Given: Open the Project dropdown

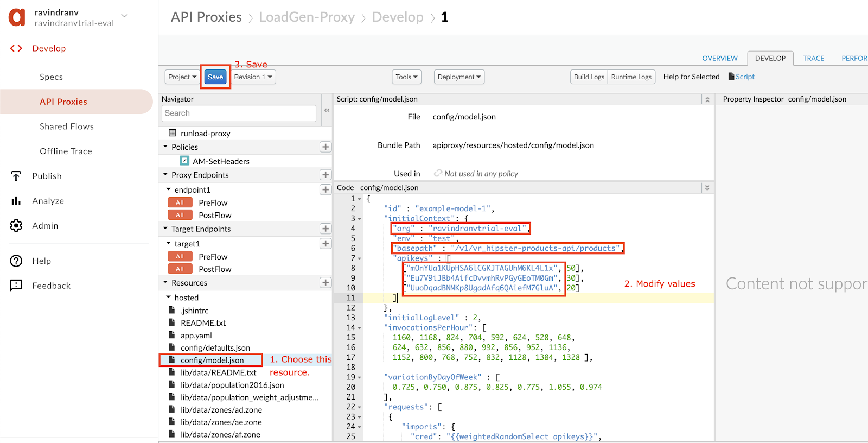Looking at the screenshot, I should [182, 77].
